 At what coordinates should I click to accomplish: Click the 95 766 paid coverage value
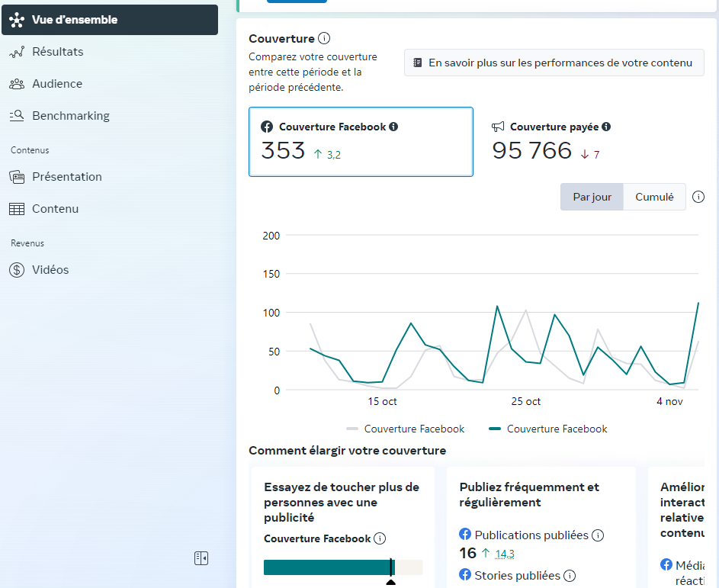coord(532,151)
